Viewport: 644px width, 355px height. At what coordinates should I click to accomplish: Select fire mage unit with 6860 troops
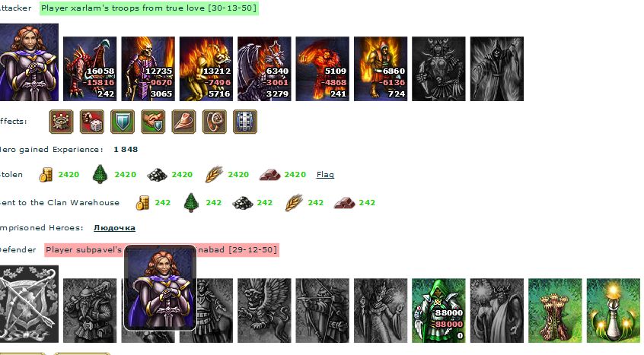click(381, 68)
